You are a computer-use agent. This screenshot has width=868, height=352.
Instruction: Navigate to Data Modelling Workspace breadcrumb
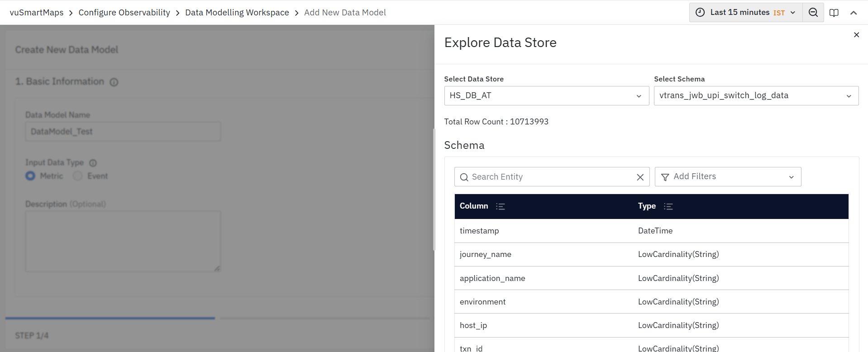pos(237,13)
